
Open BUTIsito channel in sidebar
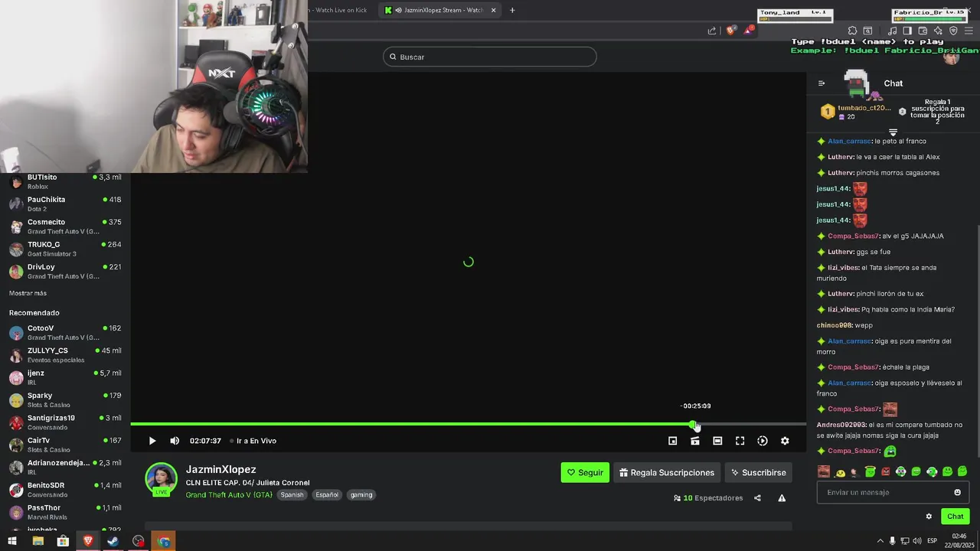point(65,181)
